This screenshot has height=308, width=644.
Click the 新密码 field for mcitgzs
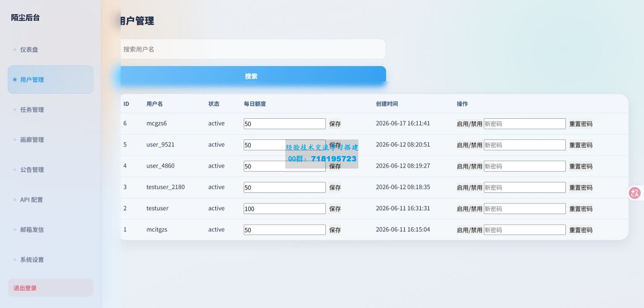(x=525, y=230)
